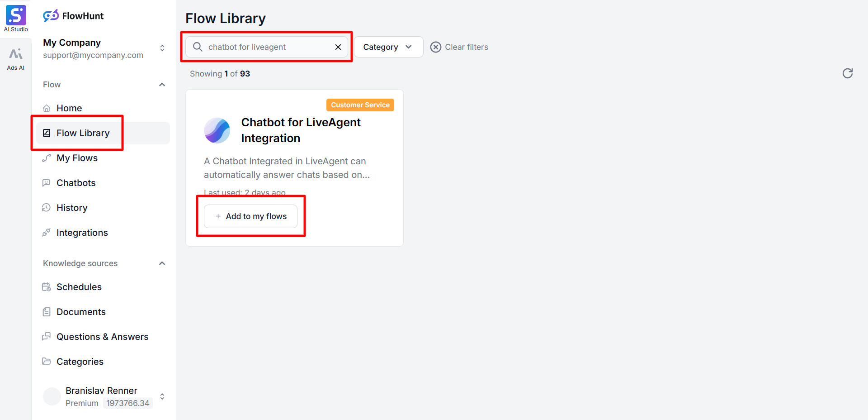Screen dimensions: 868x420
Task: Click the Premium plan label
Action: click(x=82, y=403)
